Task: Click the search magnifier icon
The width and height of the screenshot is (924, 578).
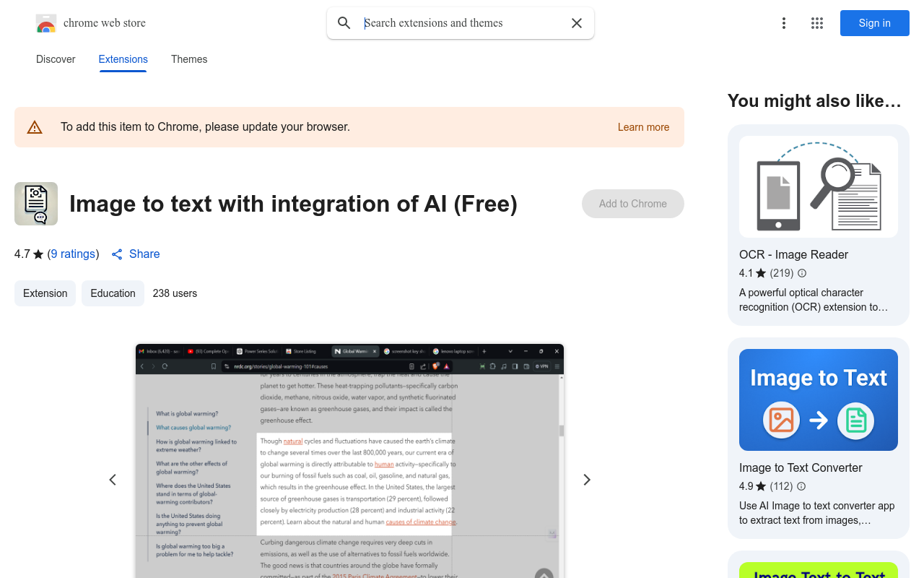Action: tap(344, 23)
